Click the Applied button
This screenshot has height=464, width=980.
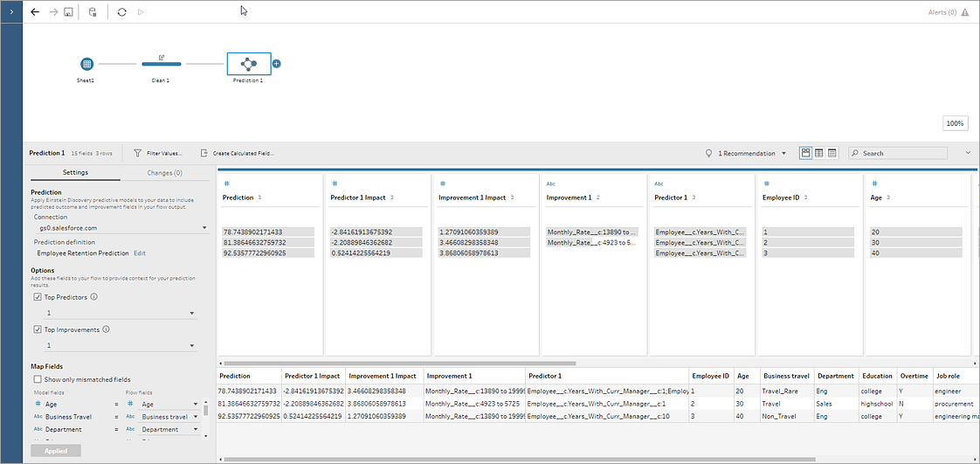coord(56,451)
